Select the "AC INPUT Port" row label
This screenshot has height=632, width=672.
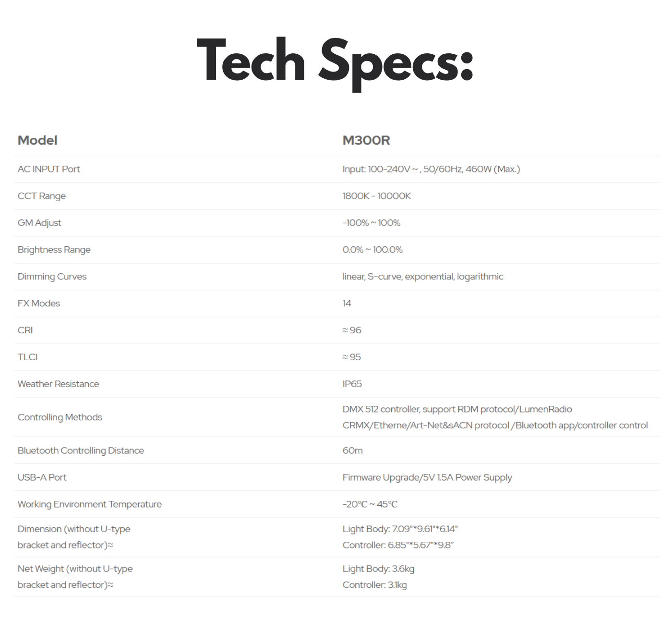[49, 169]
